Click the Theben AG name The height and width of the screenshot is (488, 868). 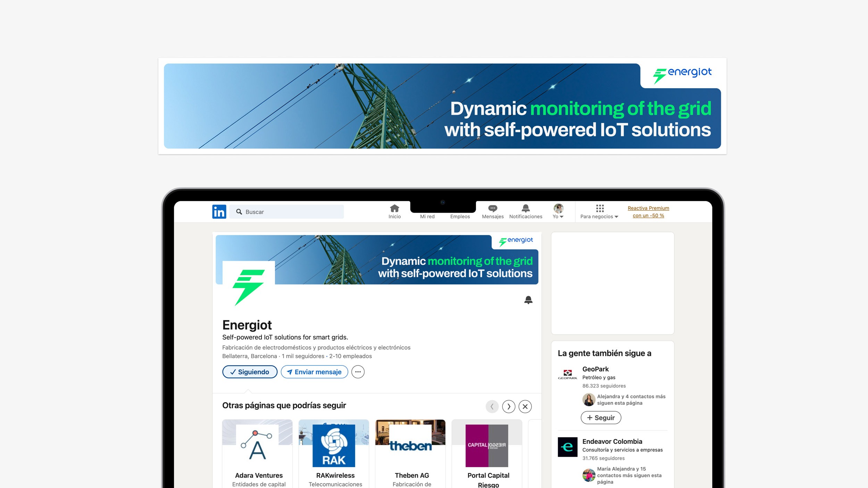[412, 476]
